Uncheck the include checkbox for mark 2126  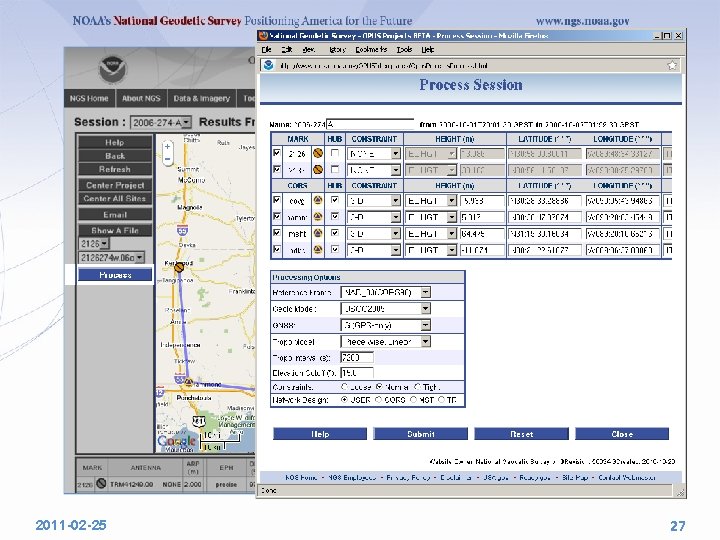tap(277, 153)
